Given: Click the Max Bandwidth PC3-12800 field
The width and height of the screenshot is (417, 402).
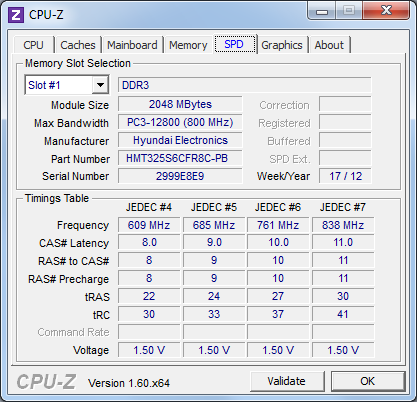Looking at the screenshot, I should point(180,122).
